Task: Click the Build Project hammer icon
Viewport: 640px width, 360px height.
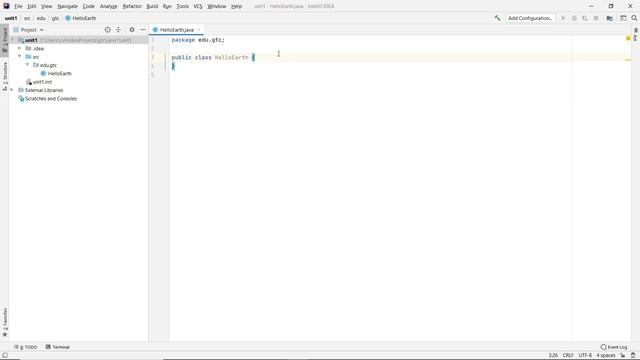Action: (497, 18)
